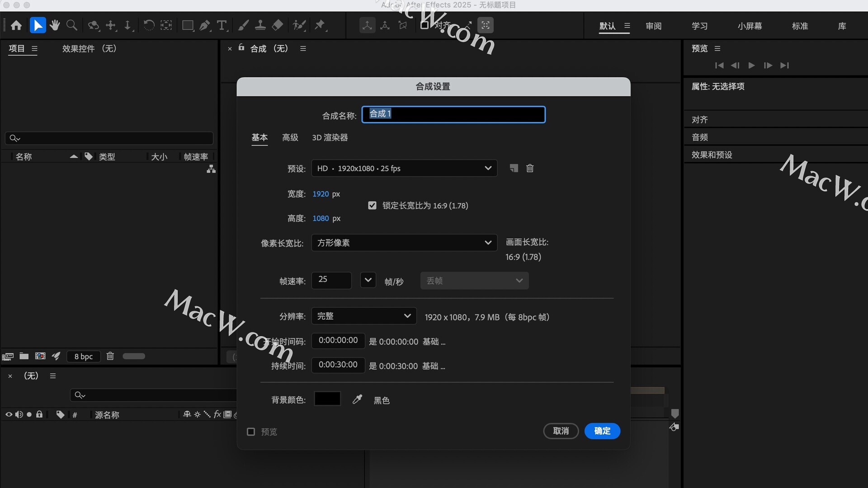Select the Selection arrow tool

(x=38, y=25)
